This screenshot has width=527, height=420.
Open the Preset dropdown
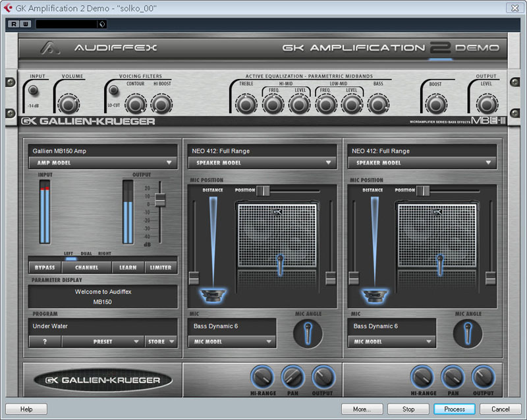[103, 342]
